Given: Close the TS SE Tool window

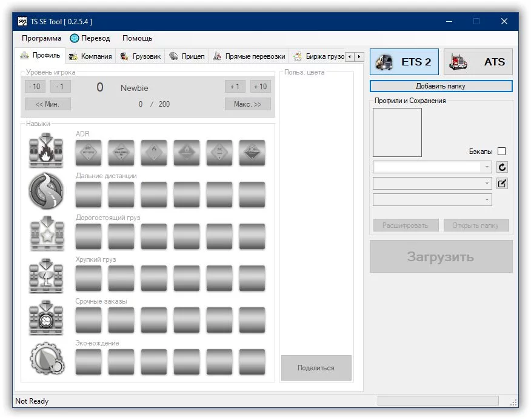Looking at the screenshot, I should click(504, 21).
